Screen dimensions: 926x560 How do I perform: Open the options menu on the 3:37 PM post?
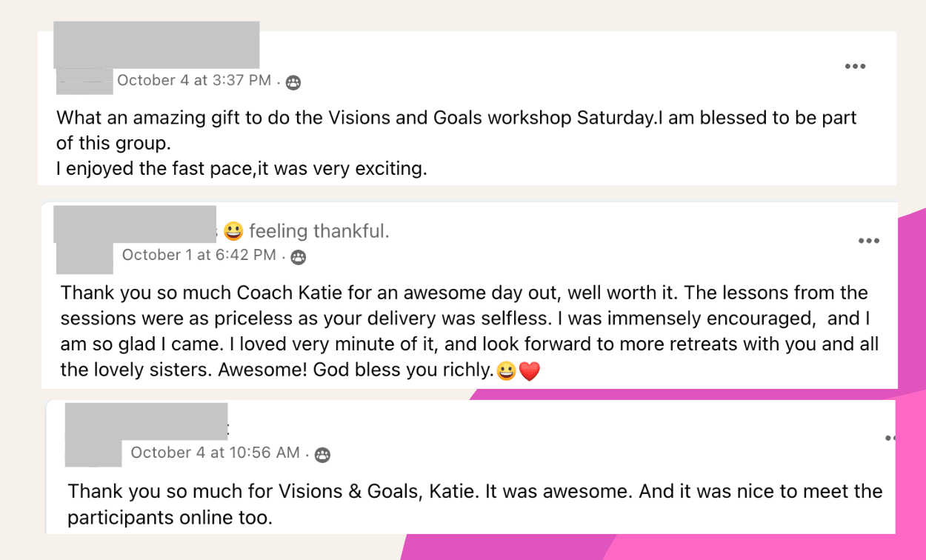(x=855, y=67)
